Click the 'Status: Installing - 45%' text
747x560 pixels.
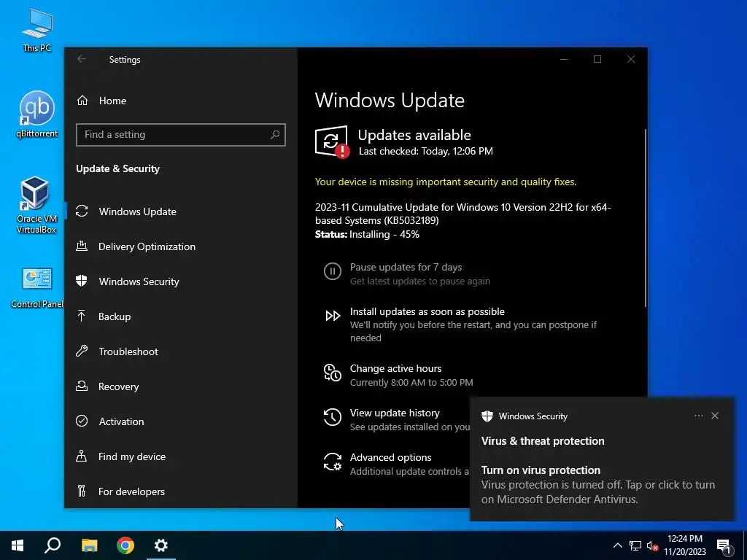[x=367, y=234]
